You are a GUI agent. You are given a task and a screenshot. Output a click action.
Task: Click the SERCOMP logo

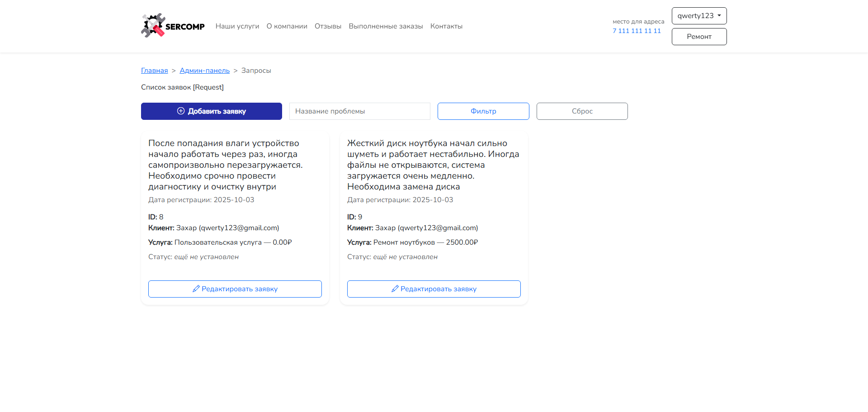coord(173,26)
